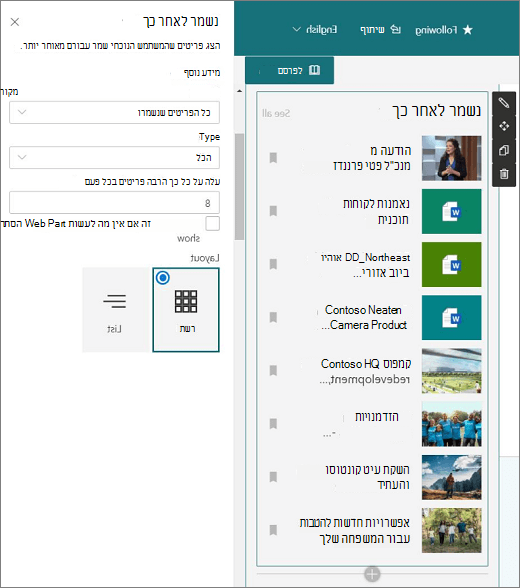The width and height of the screenshot is (520, 588).
Task: Click the duplicate web part icon
Action: pyautogui.click(x=504, y=150)
